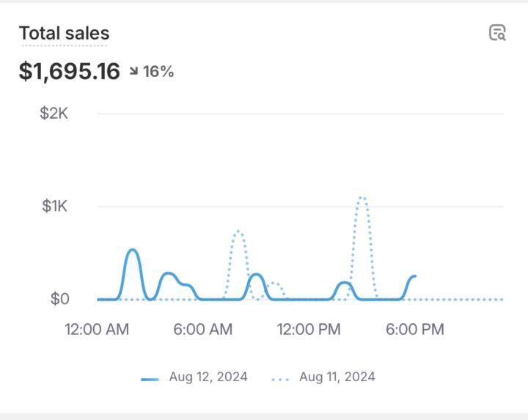Toggle the Aug 11, 2024 legend series
This screenshot has height=420, width=528.
(x=337, y=377)
